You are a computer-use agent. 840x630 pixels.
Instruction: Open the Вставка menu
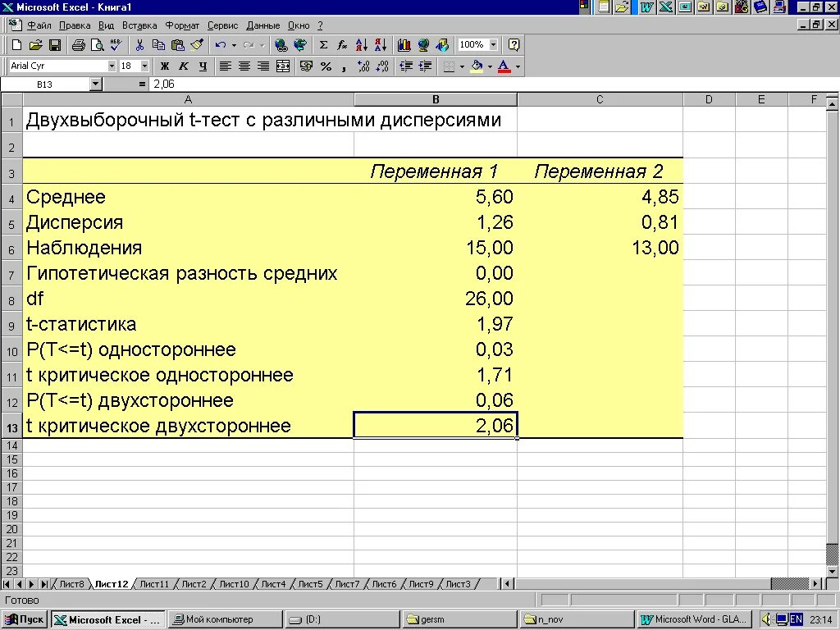click(x=139, y=25)
